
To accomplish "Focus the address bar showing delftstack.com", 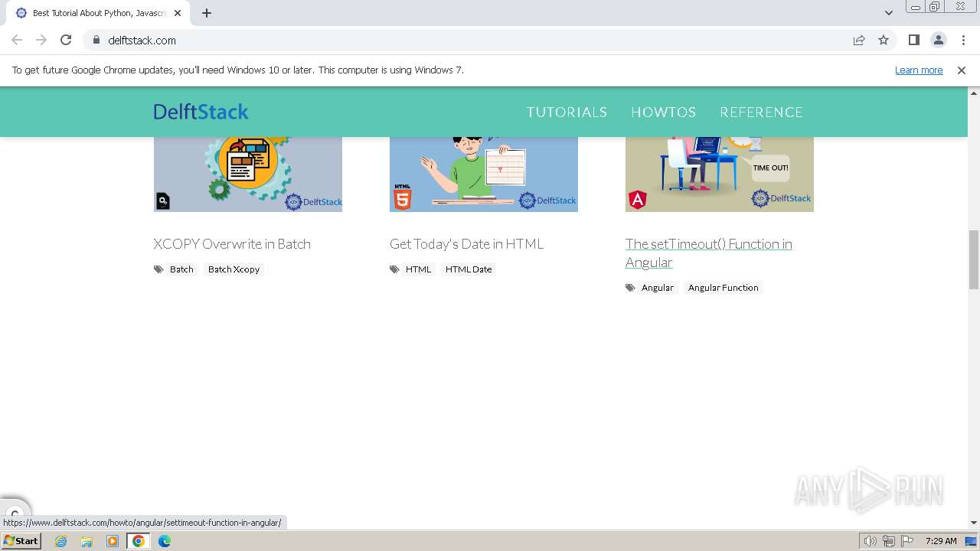I will click(x=475, y=40).
